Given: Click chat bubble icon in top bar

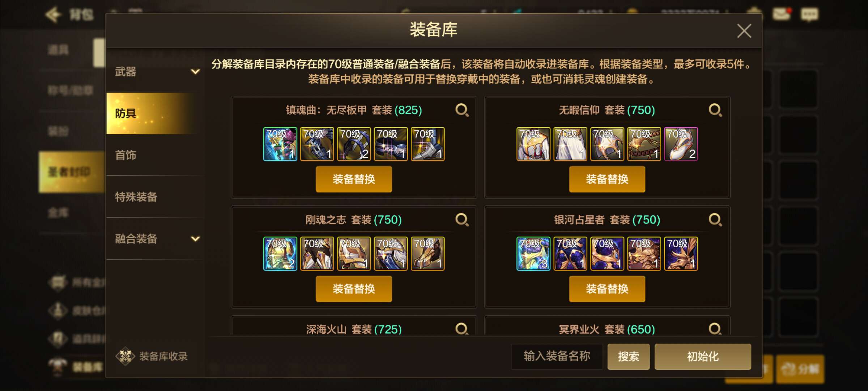Looking at the screenshot, I should (x=809, y=14).
